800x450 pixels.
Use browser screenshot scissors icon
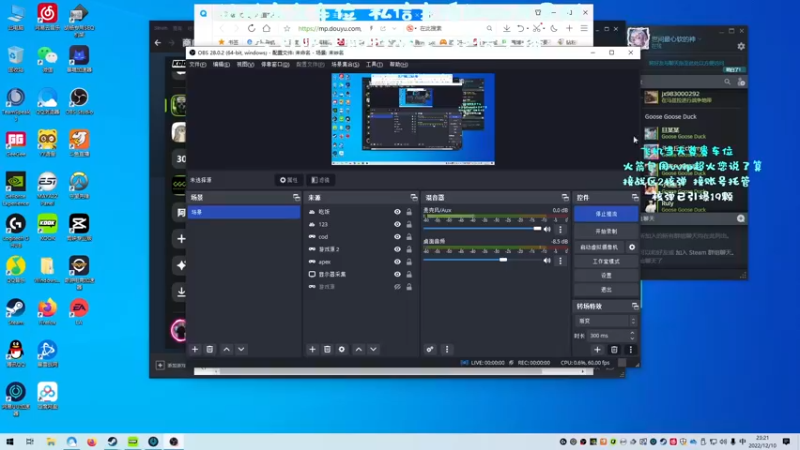click(x=537, y=29)
